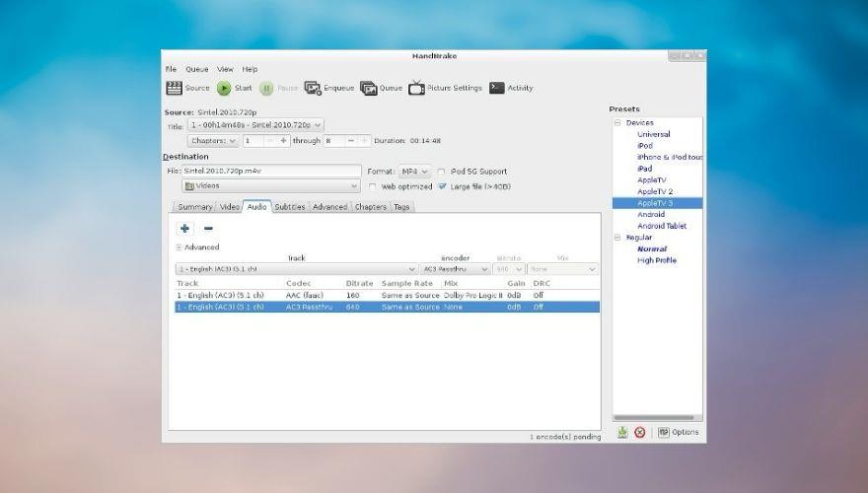Remove audio track with minus button
The height and width of the screenshot is (493, 868).
[208, 229]
